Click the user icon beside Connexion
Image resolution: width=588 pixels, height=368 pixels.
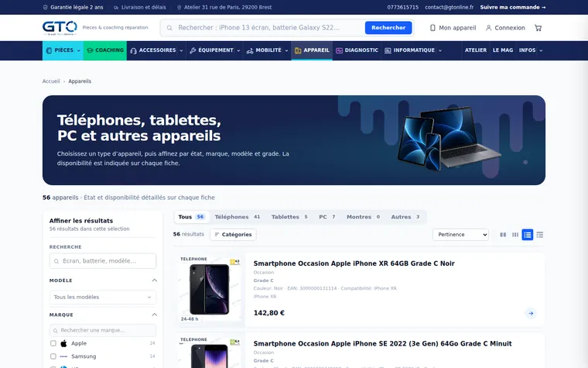click(x=488, y=28)
